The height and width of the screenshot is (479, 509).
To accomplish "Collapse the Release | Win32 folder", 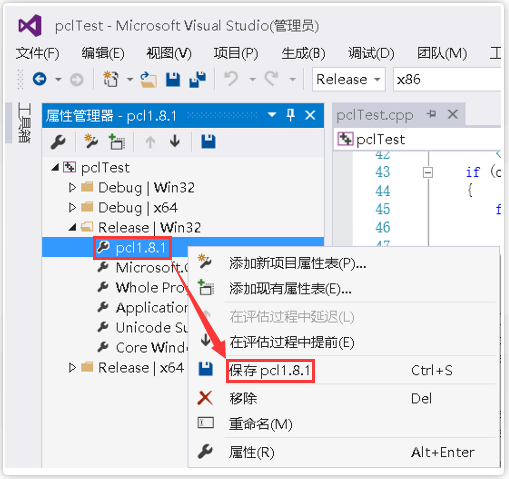I will pos(72,228).
